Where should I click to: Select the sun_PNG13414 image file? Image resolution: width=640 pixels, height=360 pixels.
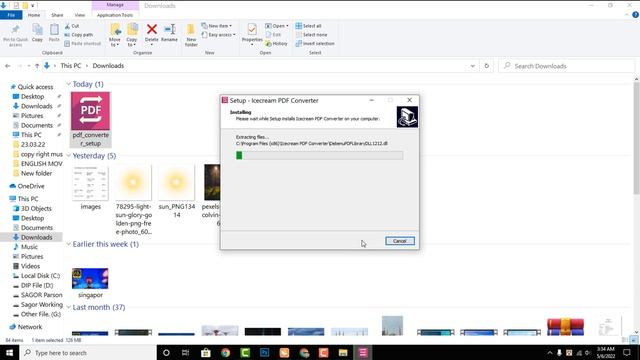(177, 192)
